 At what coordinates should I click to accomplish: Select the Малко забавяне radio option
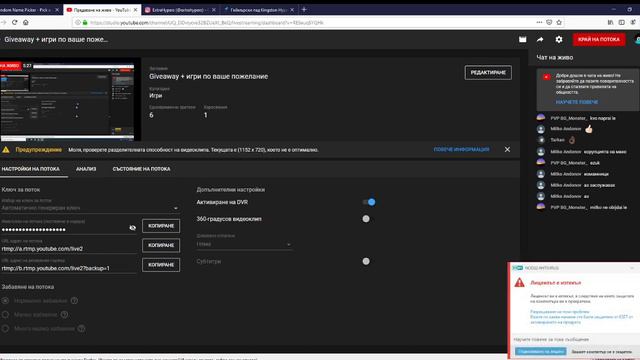click(x=5, y=315)
